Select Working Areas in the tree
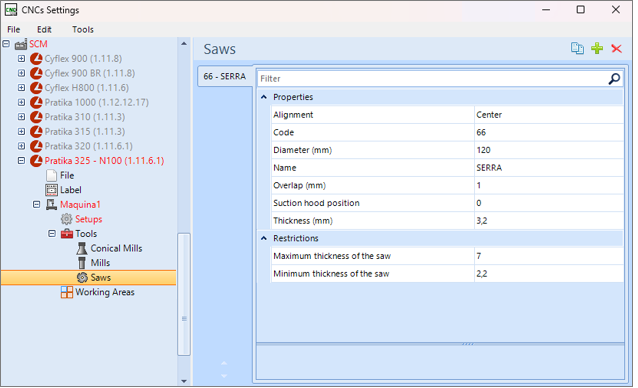 click(x=105, y=292)
